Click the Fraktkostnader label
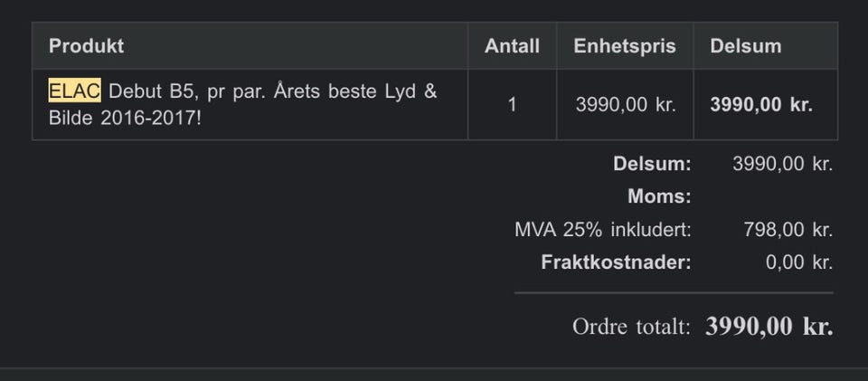The width and height of the screenshot is (868, 381). pos(616,262)
